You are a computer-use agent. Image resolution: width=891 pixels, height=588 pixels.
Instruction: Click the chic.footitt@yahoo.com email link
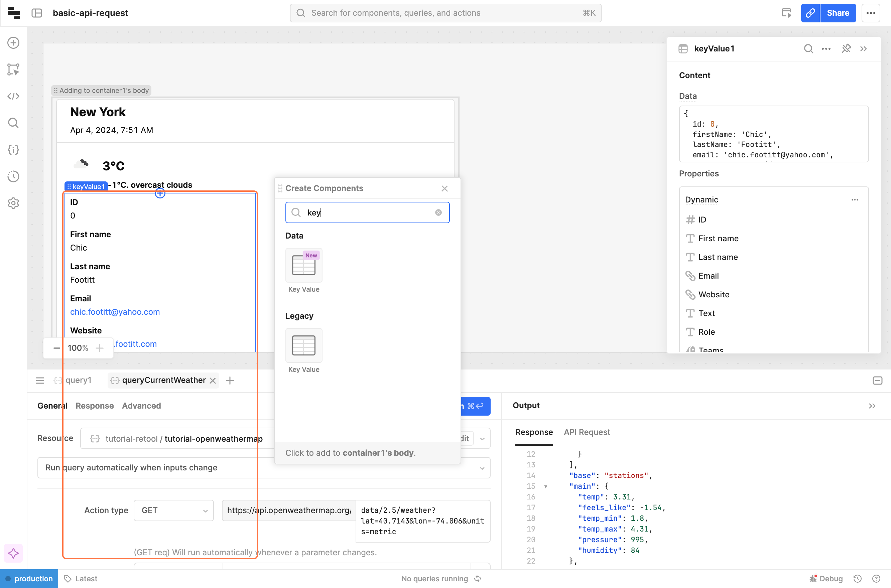tap(115, 312)
